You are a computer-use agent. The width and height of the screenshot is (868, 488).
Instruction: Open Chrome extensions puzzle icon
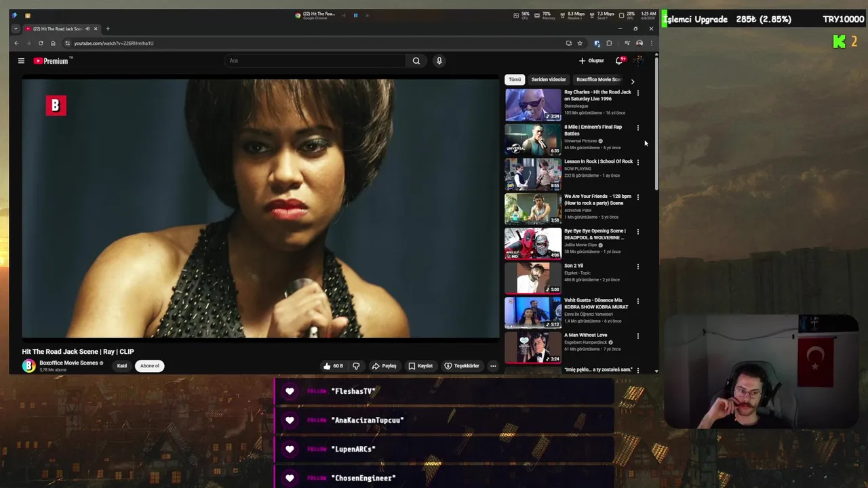[609, 43]
